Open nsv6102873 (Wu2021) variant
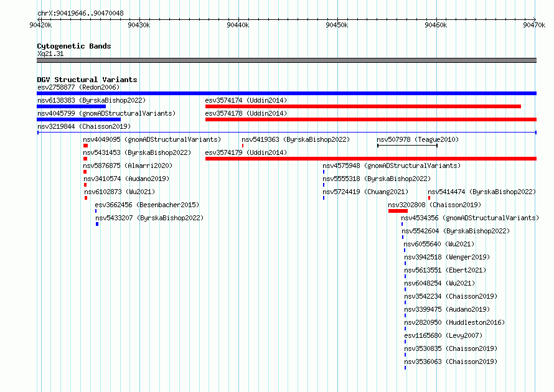 [120, 192]
